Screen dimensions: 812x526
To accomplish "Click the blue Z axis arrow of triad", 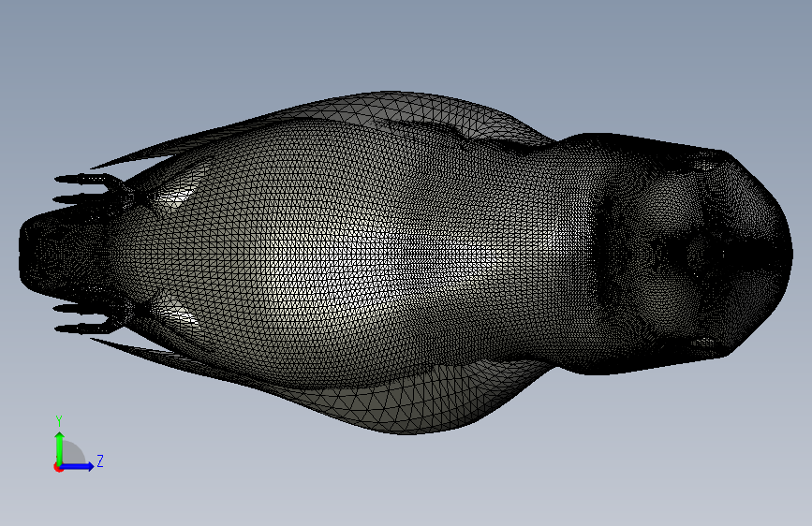I will pyautogui.click(x=77, y=466).
